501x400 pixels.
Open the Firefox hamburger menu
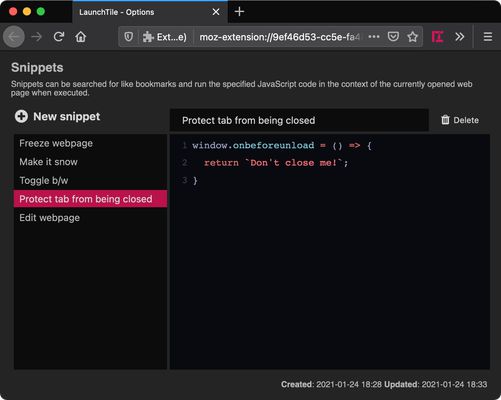click(x=488, y=37)
